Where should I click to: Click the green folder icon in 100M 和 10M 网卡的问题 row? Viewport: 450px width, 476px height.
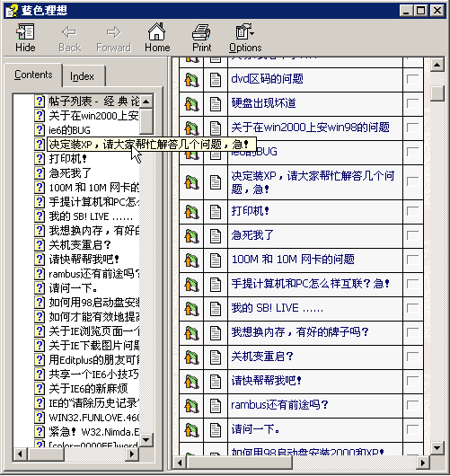(191, 260)
